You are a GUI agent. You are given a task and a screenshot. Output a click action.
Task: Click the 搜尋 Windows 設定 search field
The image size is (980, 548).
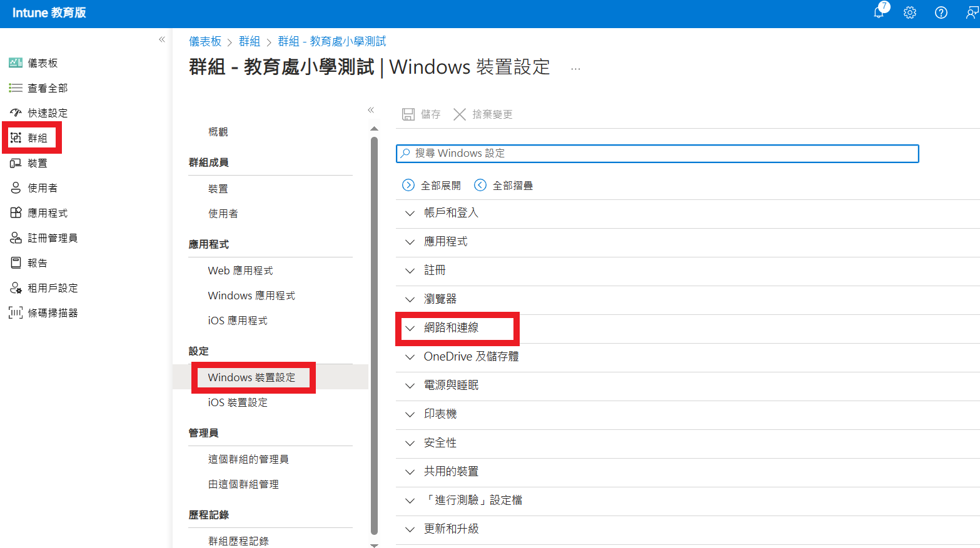coord(657,154)
